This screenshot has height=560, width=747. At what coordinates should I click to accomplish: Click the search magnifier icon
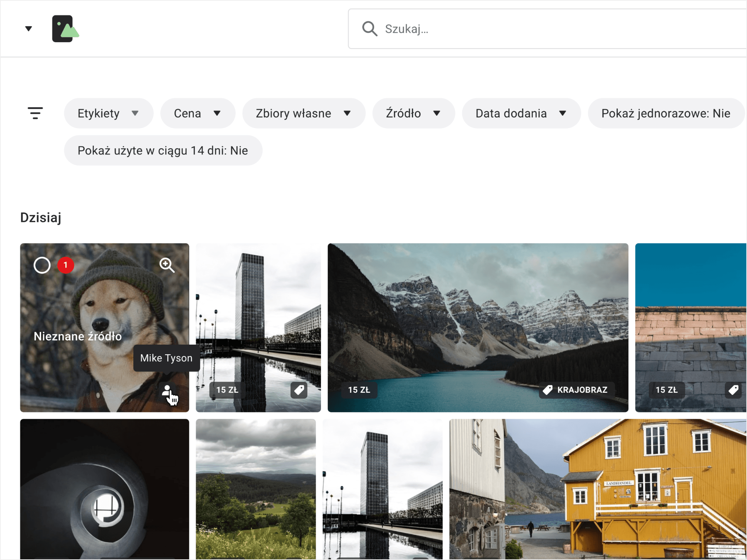click(369, 29)
